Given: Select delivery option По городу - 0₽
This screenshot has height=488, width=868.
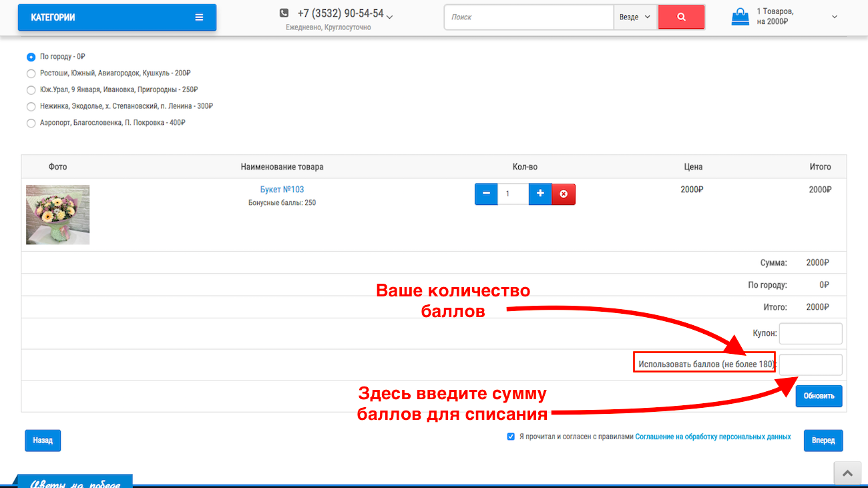Looking at the screenshot, I should click(x=31, y=57).
